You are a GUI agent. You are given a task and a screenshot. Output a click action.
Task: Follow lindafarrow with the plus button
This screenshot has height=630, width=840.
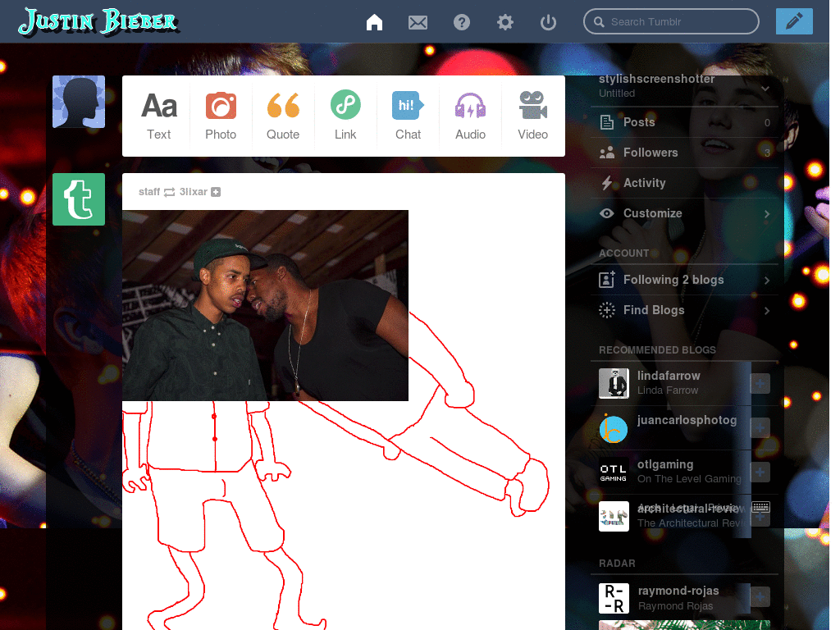760,383
